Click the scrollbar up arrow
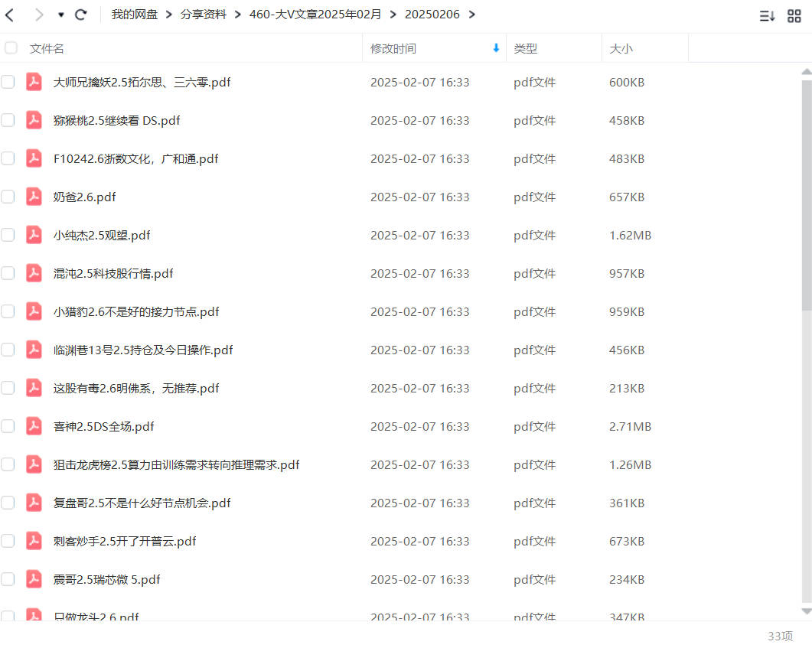This screenshot has height=648, width=812. pos(807,72)
